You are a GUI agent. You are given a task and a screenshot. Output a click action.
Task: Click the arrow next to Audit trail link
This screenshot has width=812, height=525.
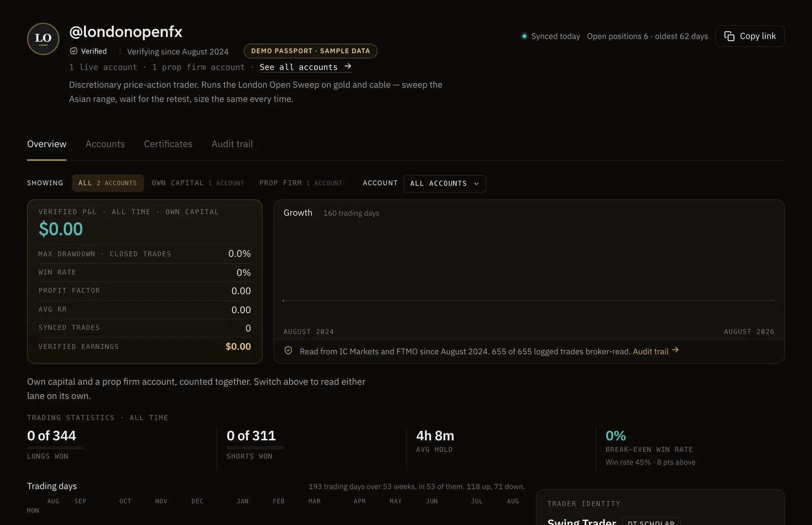[x=675, y=350]
